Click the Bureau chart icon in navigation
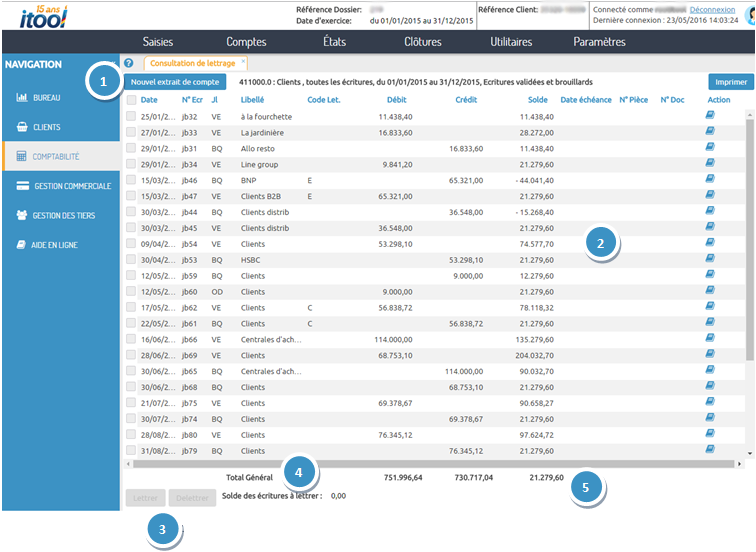This screenshot has width=756, height=552. [21, 98]
